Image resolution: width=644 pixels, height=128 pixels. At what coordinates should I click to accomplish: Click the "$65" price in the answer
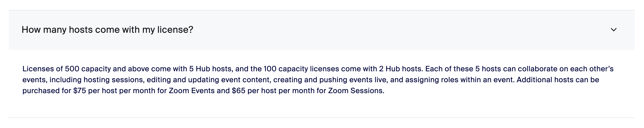coord(239,91)
